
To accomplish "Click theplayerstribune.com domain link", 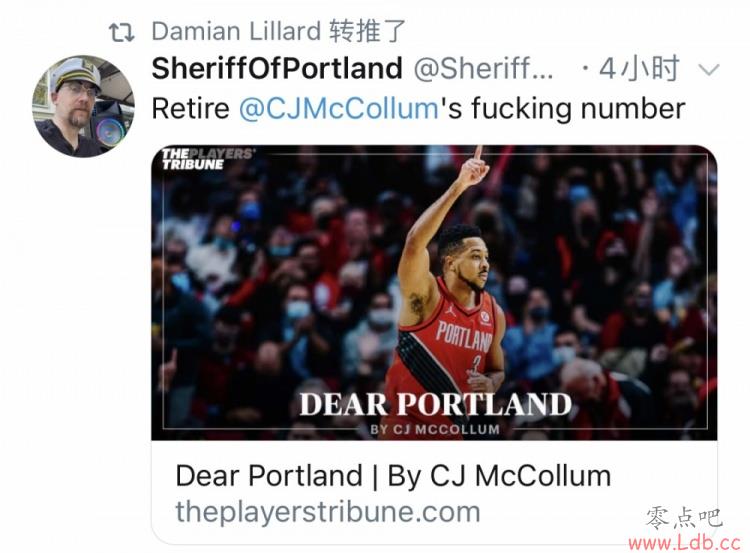I will (328, 512).
